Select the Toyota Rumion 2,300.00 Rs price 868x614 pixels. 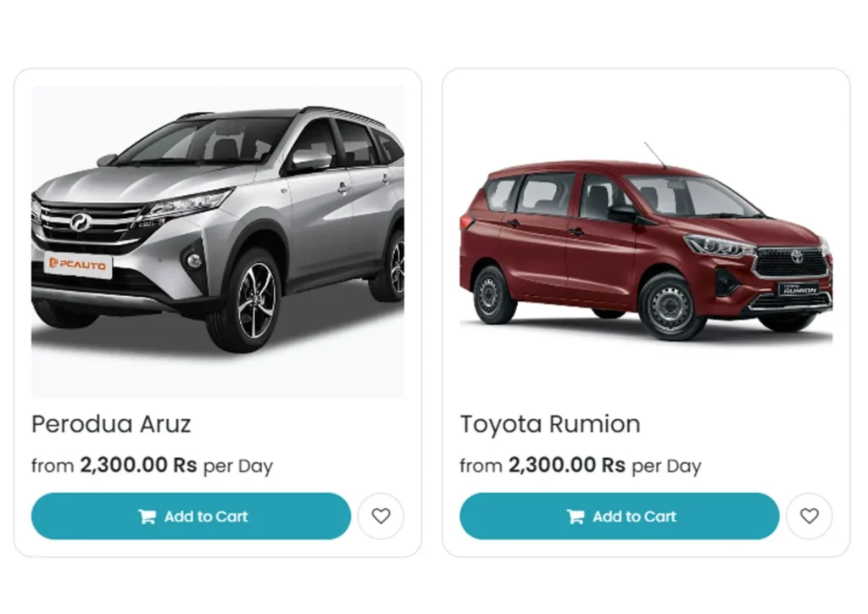567,465
